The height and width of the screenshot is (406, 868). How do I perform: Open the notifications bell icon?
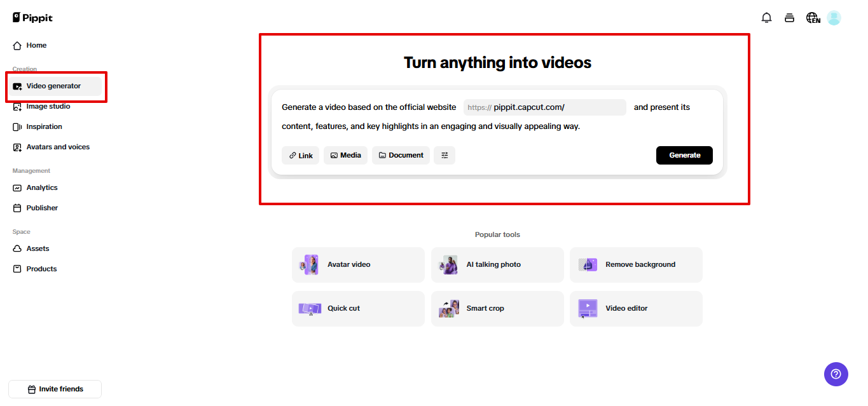click(x=766, y=17)
